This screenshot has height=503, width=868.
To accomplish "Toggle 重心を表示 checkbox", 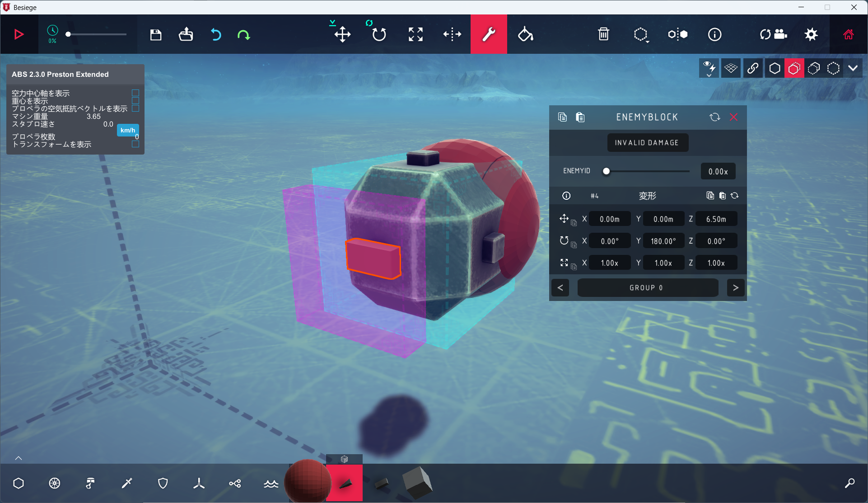I will click(x=135, y=101).
